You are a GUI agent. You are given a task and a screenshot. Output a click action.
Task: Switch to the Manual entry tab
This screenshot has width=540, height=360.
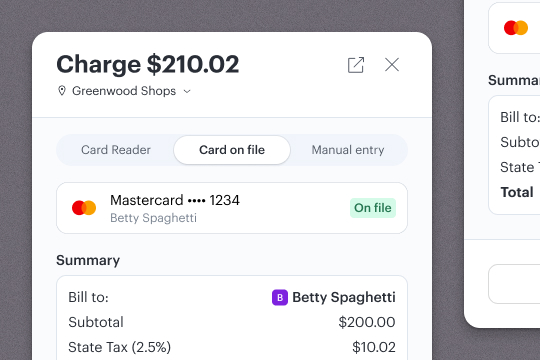[348, 150]
